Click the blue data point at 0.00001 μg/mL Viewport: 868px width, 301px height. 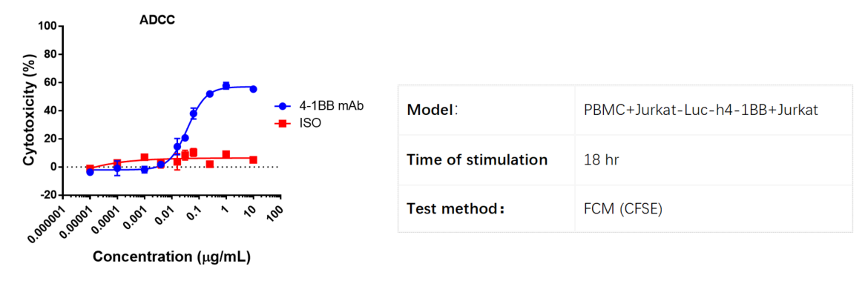click(91, 172)
